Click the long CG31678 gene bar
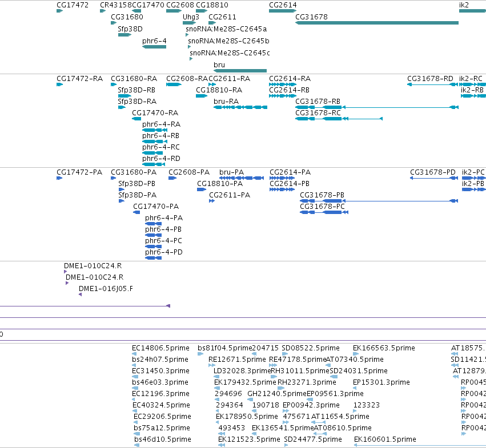The height and width of the screenshot is (448, 486). (x=377, y=23)
